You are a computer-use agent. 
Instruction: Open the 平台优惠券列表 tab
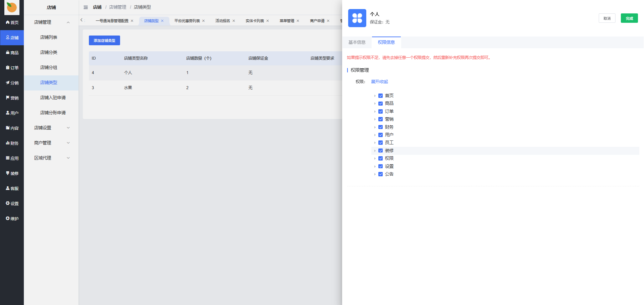187,21
